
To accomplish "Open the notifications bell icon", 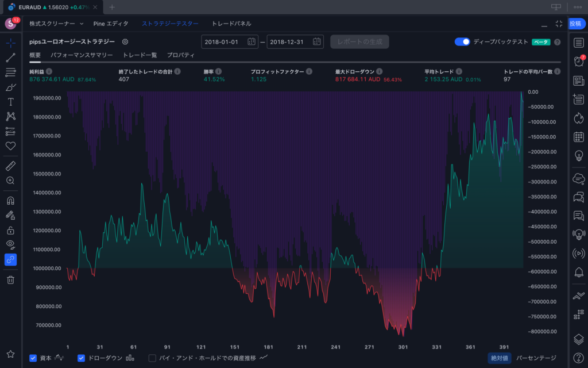I will point(579,272).
